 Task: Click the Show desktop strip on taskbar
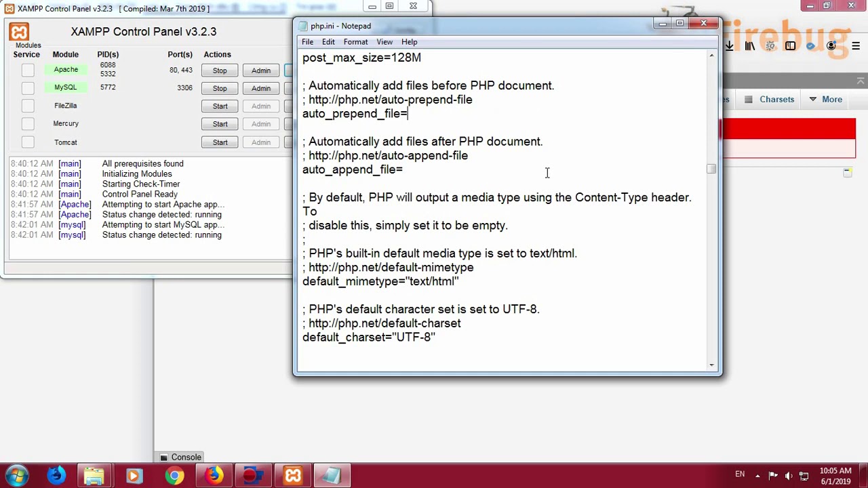coord(863,475)
